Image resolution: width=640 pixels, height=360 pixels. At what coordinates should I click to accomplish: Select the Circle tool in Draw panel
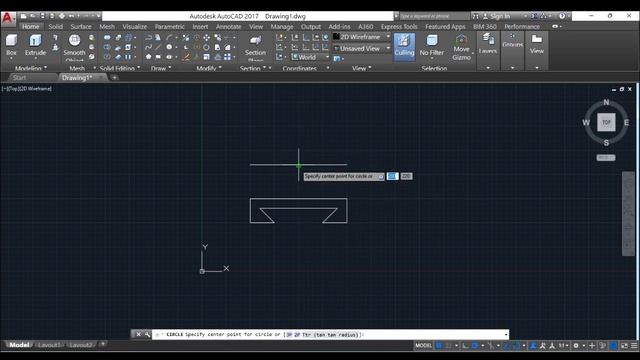(x=169, y=47)
